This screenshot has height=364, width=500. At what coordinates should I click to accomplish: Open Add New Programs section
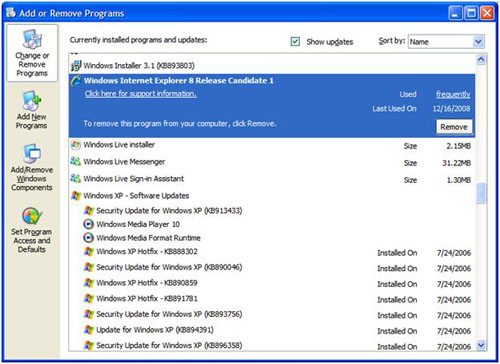(x=32, y=110)
